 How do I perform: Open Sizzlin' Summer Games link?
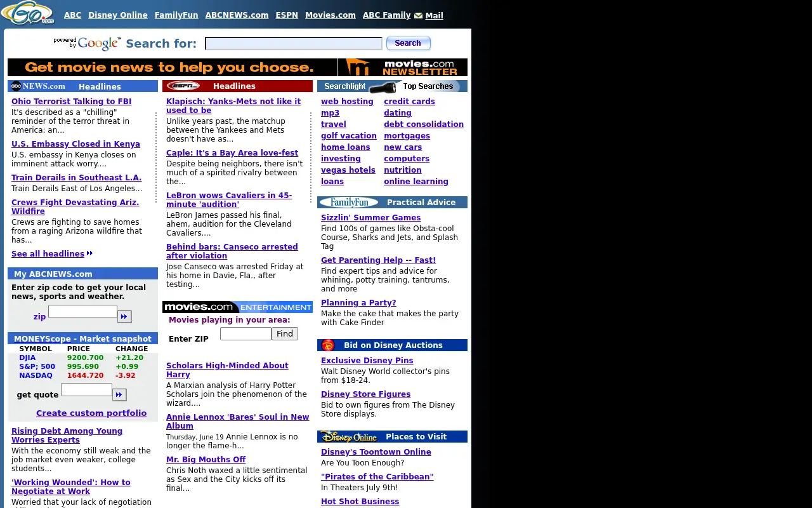point(371,218)
